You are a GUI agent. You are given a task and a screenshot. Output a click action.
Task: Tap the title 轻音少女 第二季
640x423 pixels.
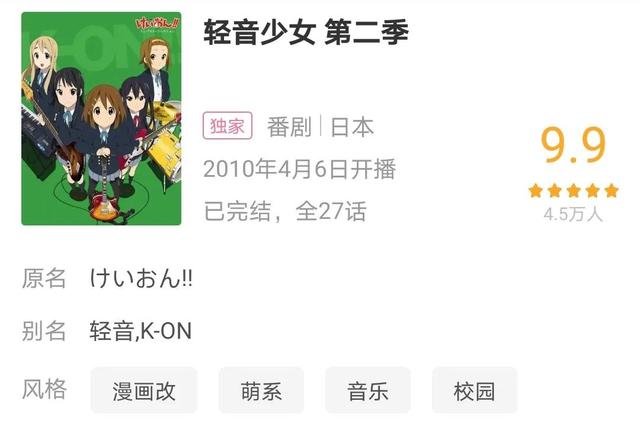[x=306, y=33]
